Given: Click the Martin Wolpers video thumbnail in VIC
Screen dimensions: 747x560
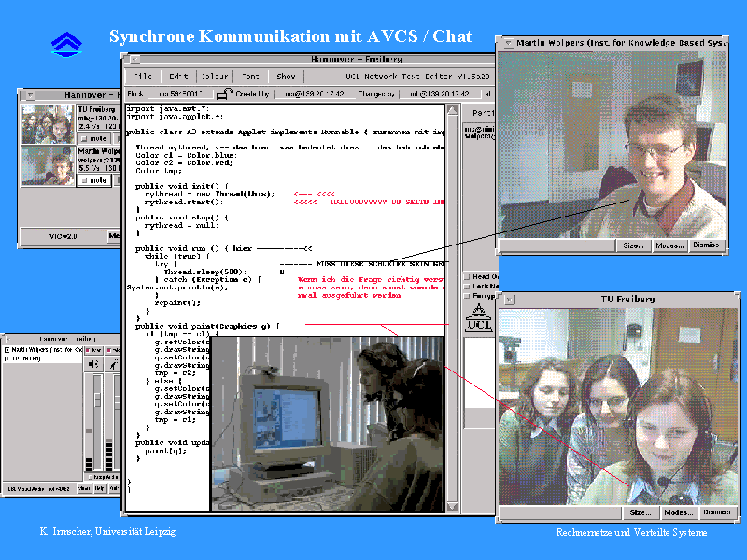Looking at the screenshot, I should coord(49,166).
